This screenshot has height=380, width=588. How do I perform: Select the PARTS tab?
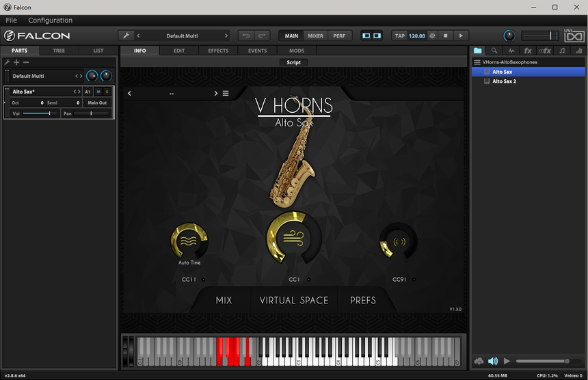(20, 50)
